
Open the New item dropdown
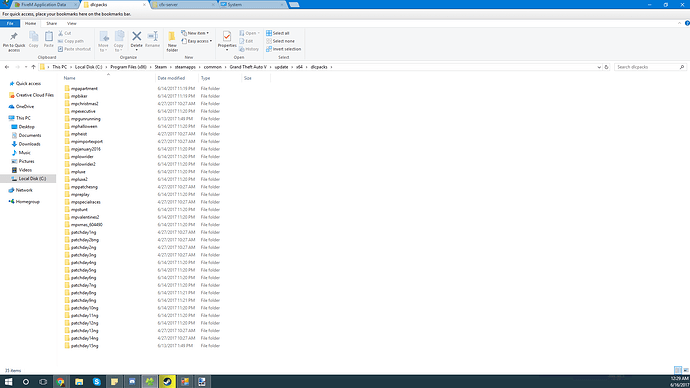tap(195, 33)
